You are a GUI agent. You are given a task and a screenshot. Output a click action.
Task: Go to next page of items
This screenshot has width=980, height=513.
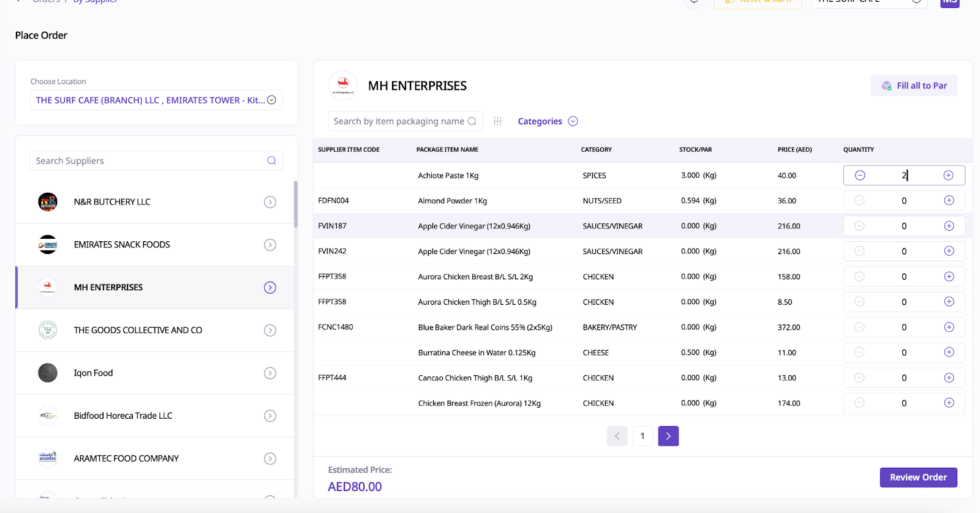[x=668, y=436]
